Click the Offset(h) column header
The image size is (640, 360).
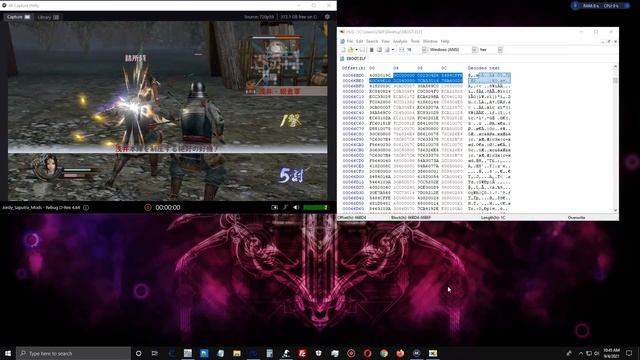click(x=353, y=68)
